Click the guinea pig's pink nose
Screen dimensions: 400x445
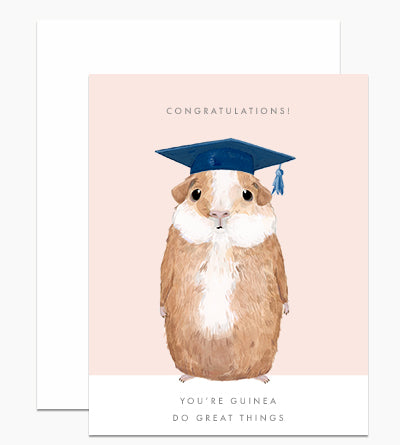[219, 214]
